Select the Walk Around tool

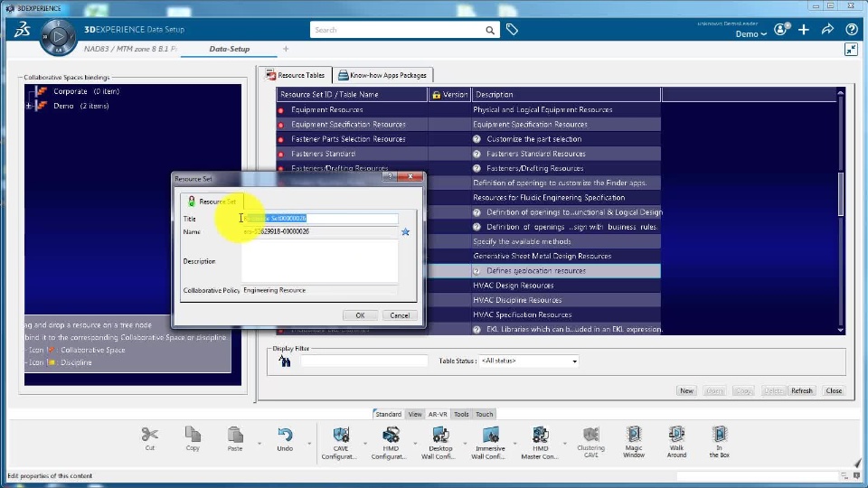tap(676, 435)
